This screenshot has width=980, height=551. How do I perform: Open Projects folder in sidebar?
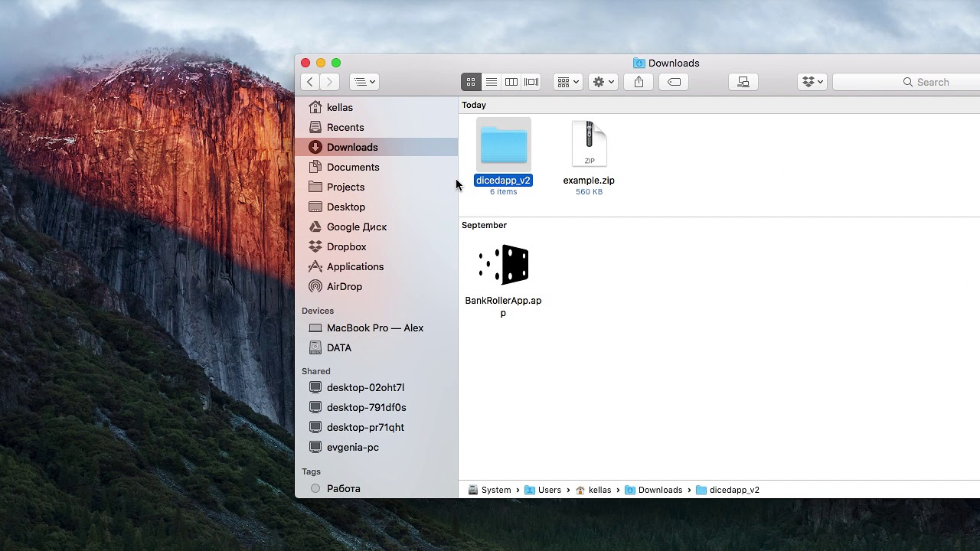tap(377, 187)
